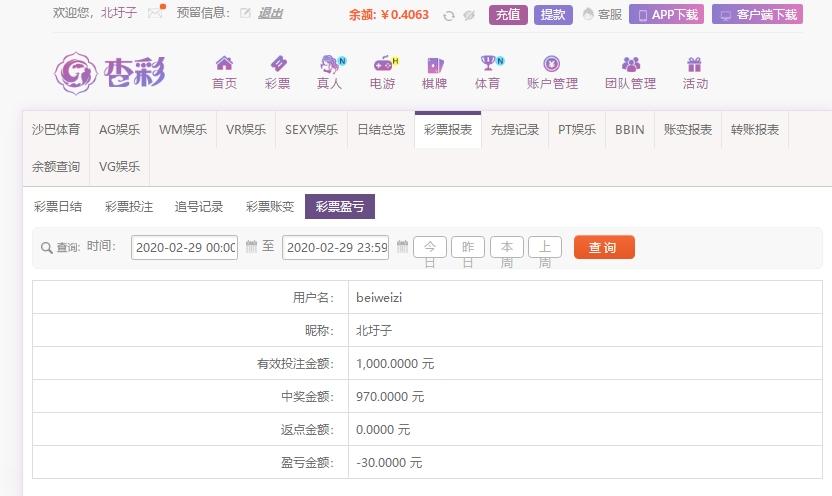The image size is (832, 496).
Task: Click the 提款 withdraw button
Action: point(553,14)
